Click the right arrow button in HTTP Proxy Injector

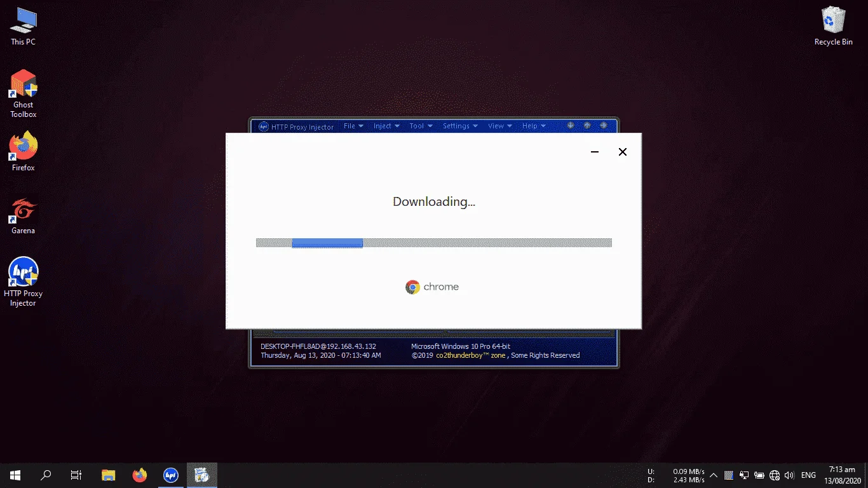603,125
